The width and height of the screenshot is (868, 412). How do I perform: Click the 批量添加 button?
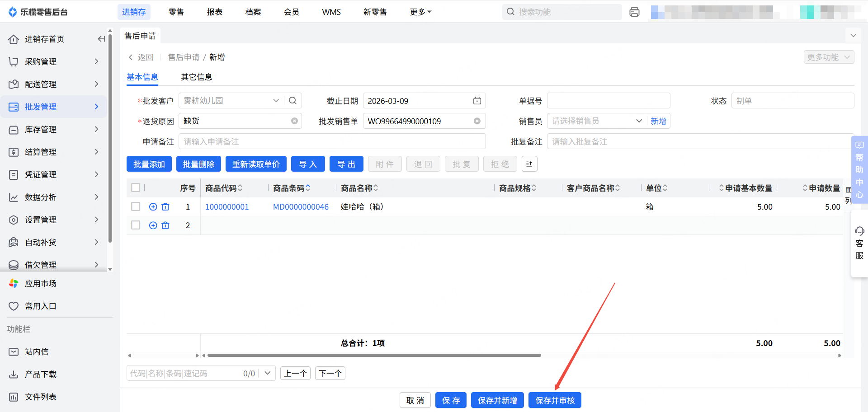(149, 164)
